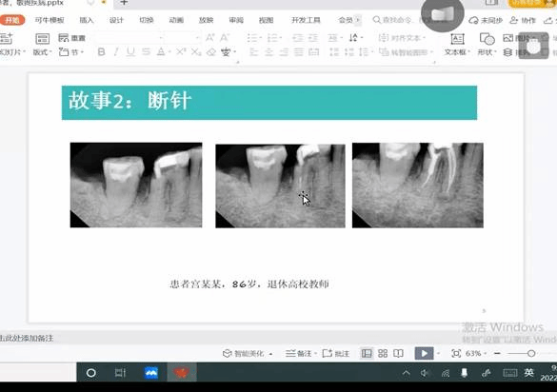Switch to reading view mode
Image resolution: width=557 pixels, height=392 pixels.
398,353
